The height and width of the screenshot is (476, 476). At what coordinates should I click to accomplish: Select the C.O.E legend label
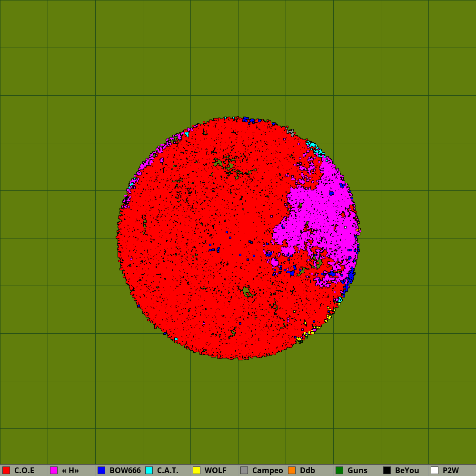point(24,470)
